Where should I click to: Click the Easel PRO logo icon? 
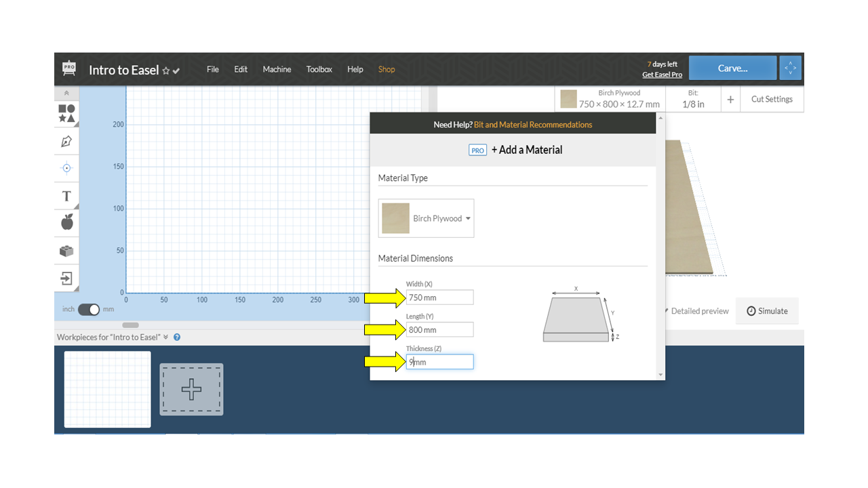coord(69,68)
